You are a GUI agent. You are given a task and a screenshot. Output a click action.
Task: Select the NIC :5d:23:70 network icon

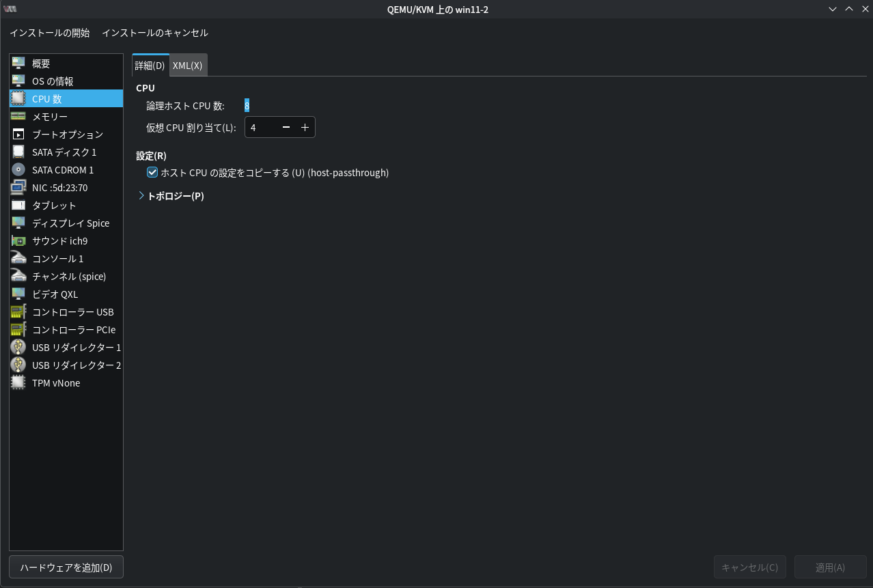click(x=18, y=188)
